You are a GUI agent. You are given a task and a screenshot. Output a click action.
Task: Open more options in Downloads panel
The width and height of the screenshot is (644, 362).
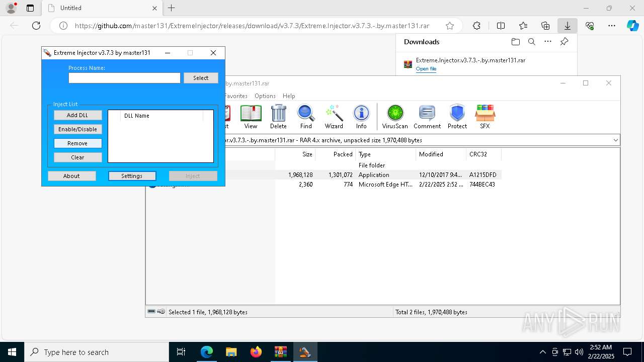click(x=548, y=42)
